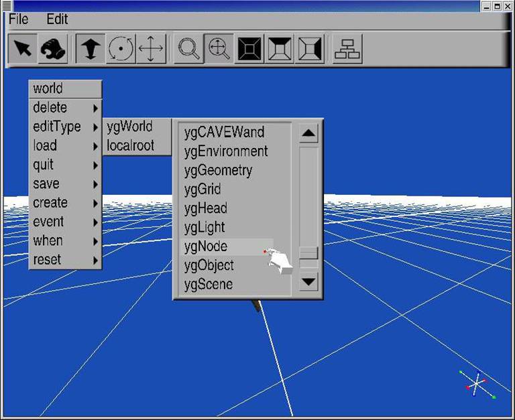Click the axis orientation gizmo
This screenshot has height=420, width=515.
coord(477,383)
